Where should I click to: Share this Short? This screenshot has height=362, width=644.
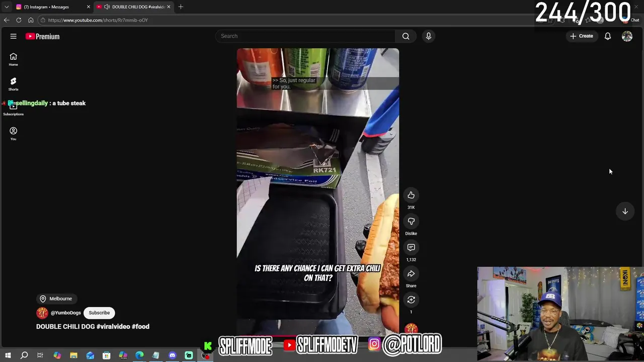411,274
